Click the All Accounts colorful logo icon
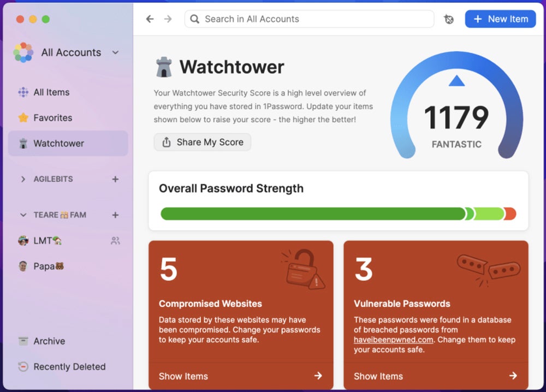The height and width of the screenshot is (392, 546). click(23, 52)
